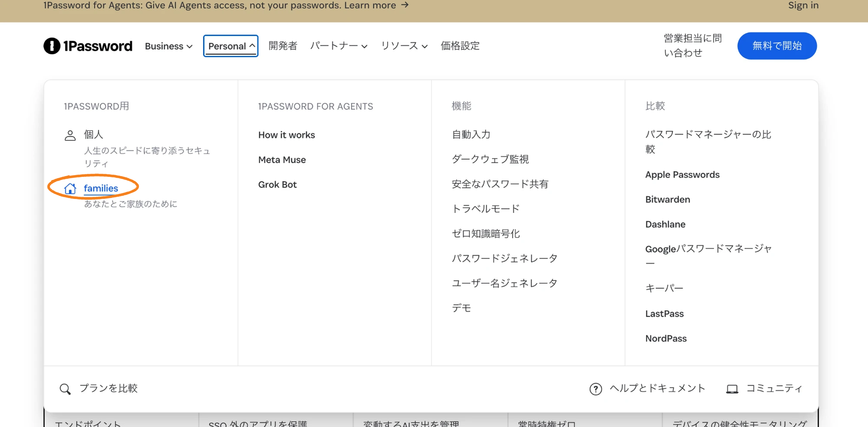The image size is (868, 427).
Task: Open Dashlane comparison link
Action: (665, 224)
